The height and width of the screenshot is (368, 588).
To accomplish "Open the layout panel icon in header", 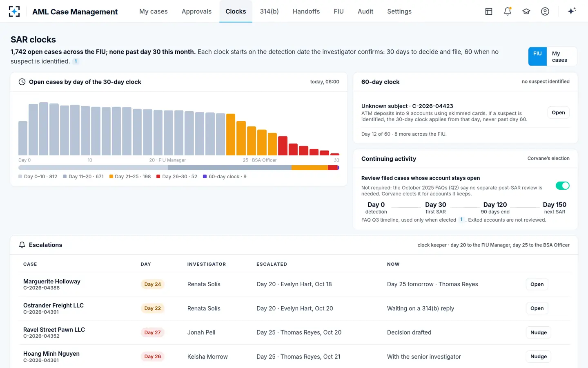I will click(x=489, y=11).
